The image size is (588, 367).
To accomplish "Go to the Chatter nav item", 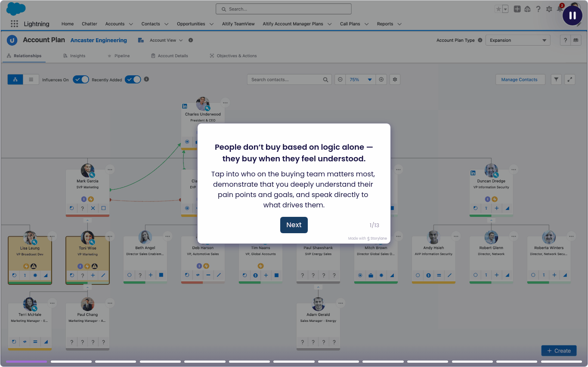I will [90, 24].
